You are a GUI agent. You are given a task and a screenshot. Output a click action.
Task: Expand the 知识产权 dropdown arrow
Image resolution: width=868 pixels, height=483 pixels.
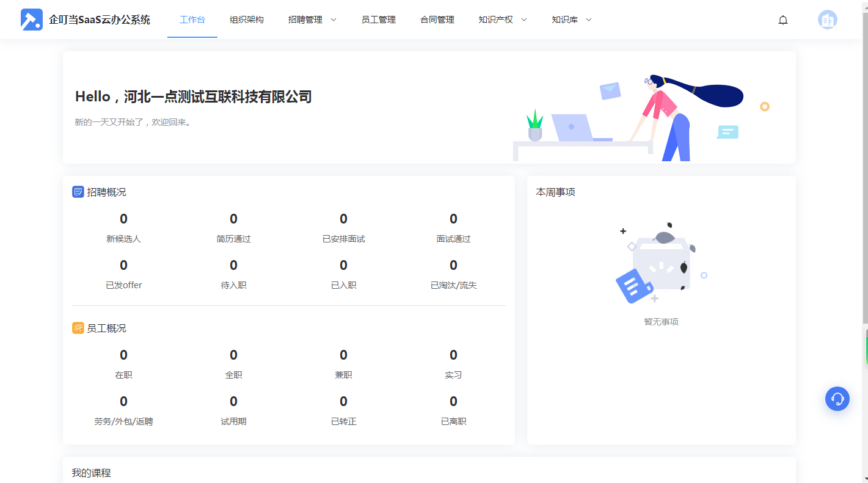coord(524,20)
